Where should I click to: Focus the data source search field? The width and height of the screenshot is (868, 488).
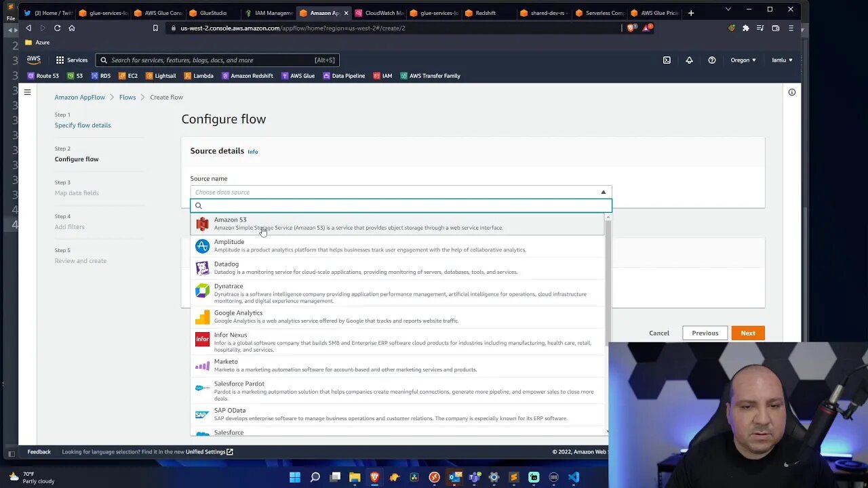pos(401,205)
